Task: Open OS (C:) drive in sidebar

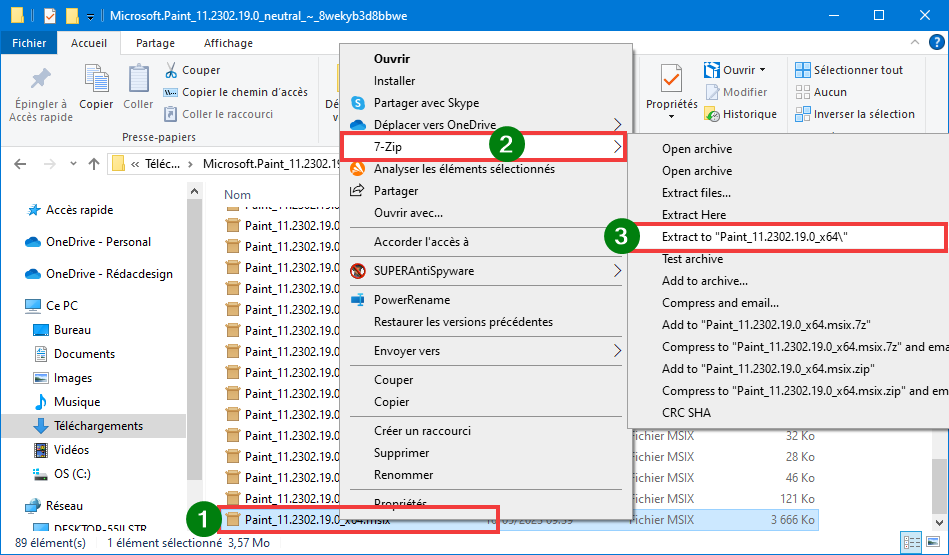Action: [x=62, y=474]
